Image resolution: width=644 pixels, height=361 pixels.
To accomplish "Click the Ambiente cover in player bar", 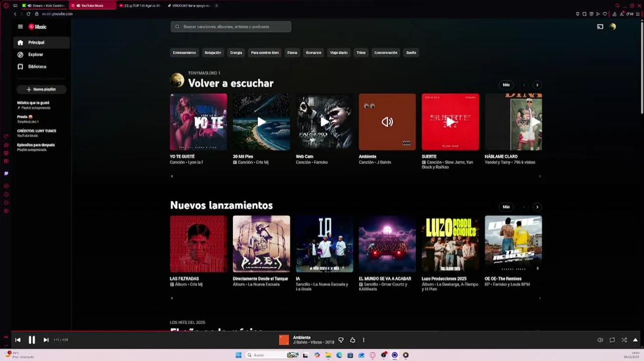I will point(284,340).
